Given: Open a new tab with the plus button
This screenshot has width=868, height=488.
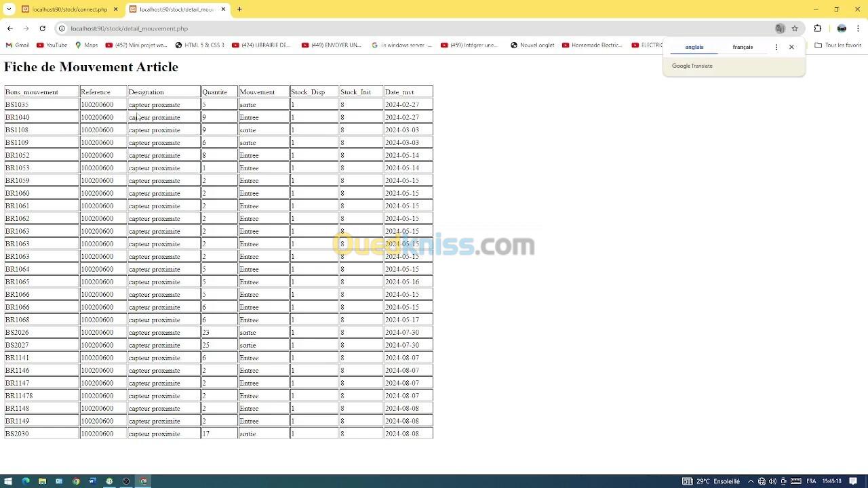Looking at the screenshot, I should (x=239, y=9).
